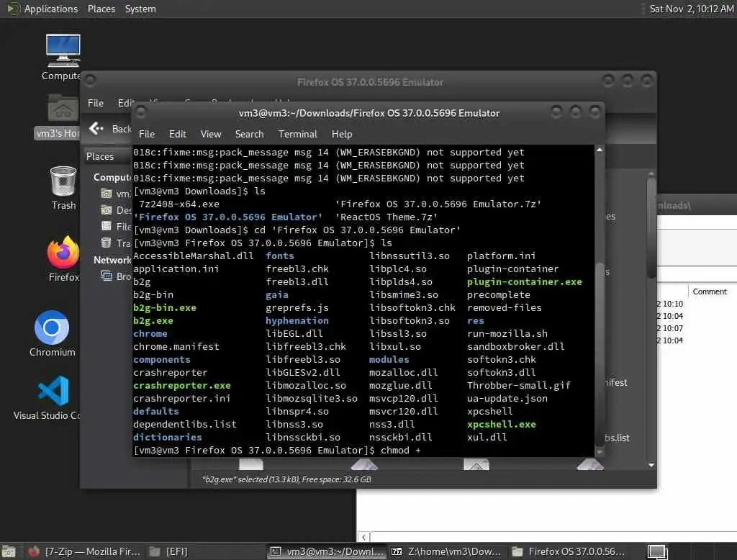Click the Back arrow in file manager
737x560 pixels.
(x=96, y=128)
